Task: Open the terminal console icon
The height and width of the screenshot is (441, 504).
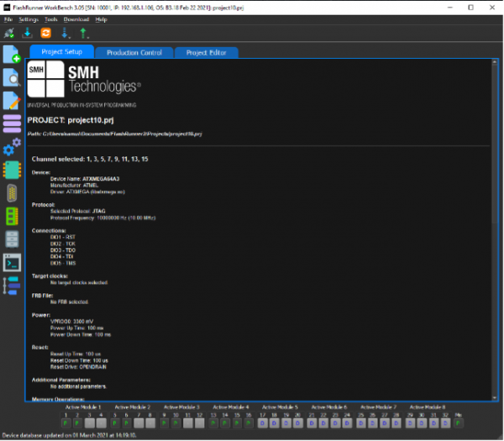Action: coord(12,262)
